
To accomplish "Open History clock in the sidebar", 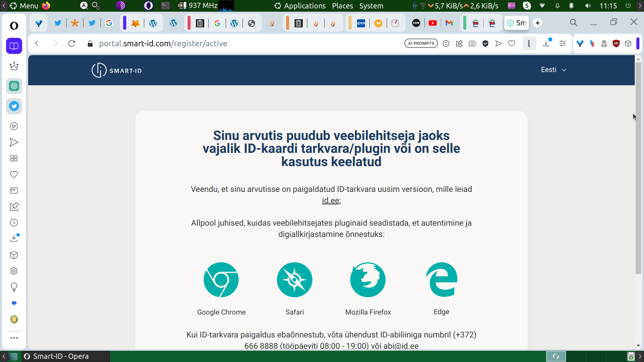I will 14,223.
